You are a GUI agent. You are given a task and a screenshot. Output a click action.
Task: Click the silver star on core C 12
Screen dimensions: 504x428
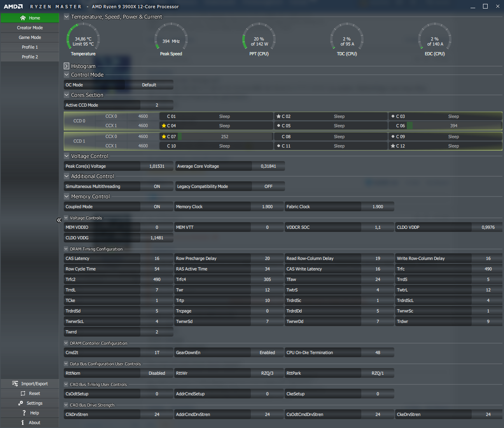tap(393, 146)
